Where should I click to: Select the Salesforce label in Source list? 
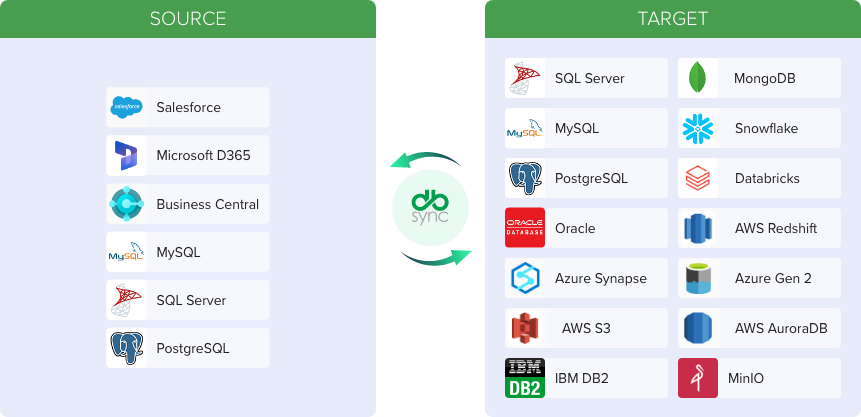click(188, 107)
